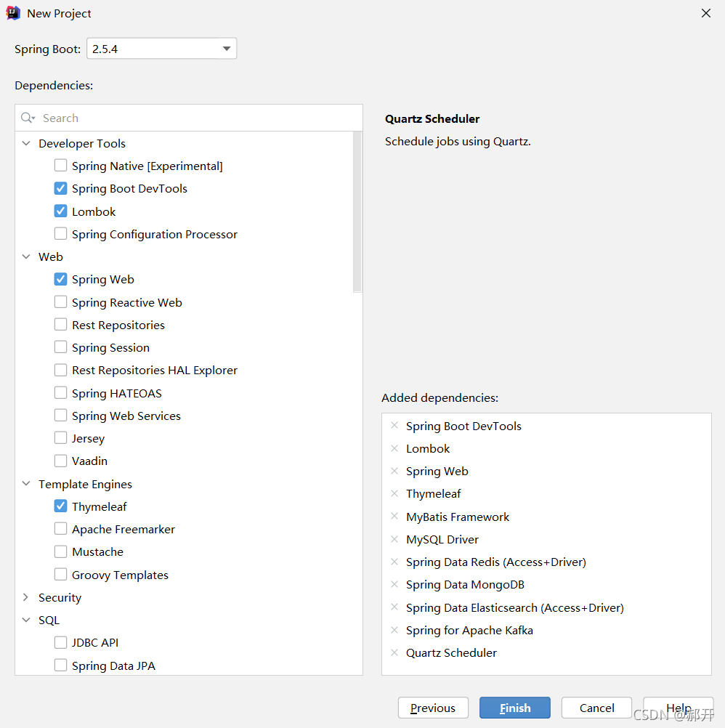Check the Vaadin dependency
This screenshot has width=725, height=728.
tap(60, 461)
